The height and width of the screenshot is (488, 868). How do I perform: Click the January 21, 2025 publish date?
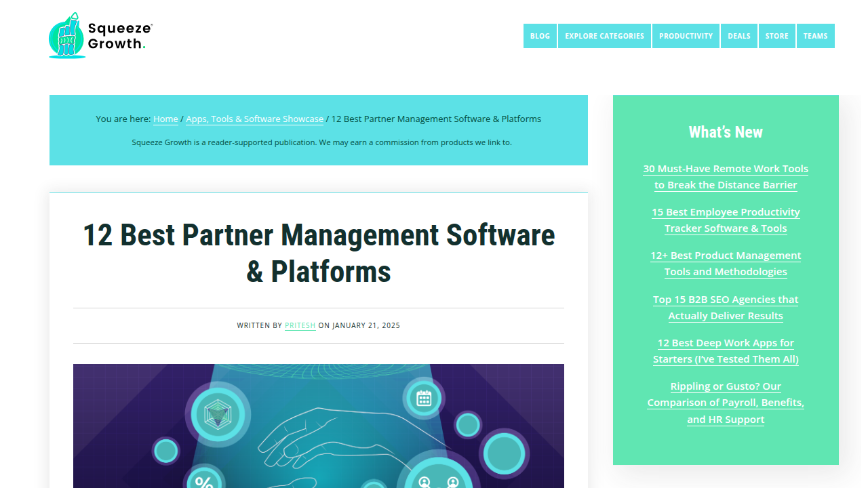point(366,325)
